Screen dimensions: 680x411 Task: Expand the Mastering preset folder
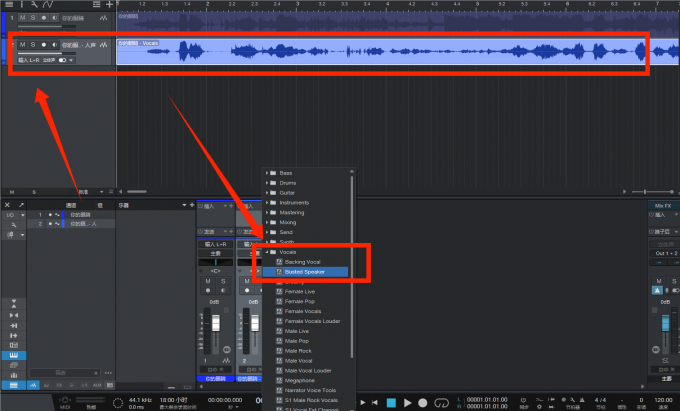(x=267, y=213)
